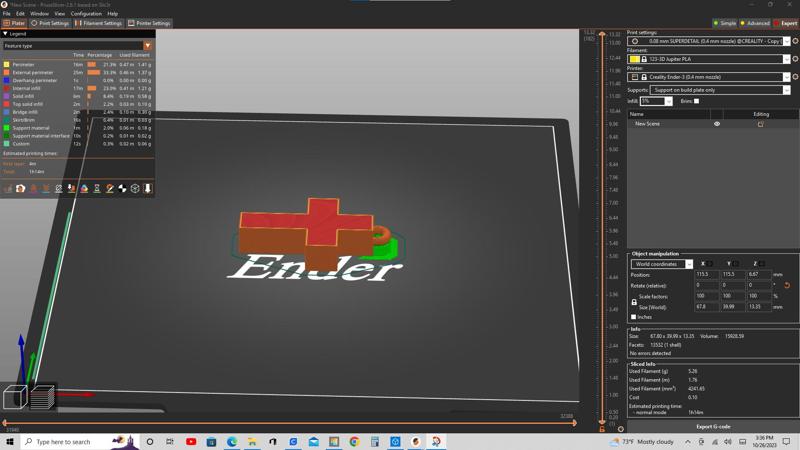Click the hourglass layer time icon

tap(97, 189)
